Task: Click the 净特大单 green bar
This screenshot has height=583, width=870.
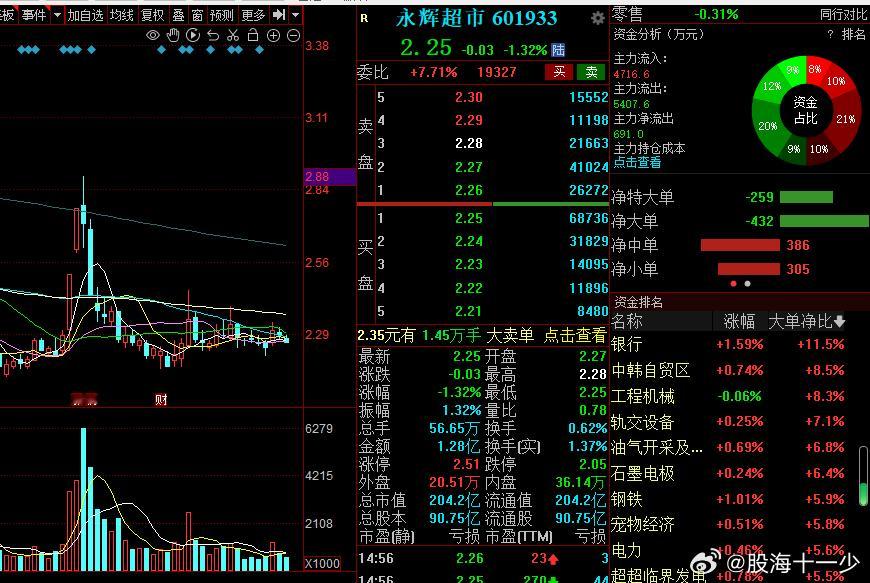Action: click(x=806, y=197)
